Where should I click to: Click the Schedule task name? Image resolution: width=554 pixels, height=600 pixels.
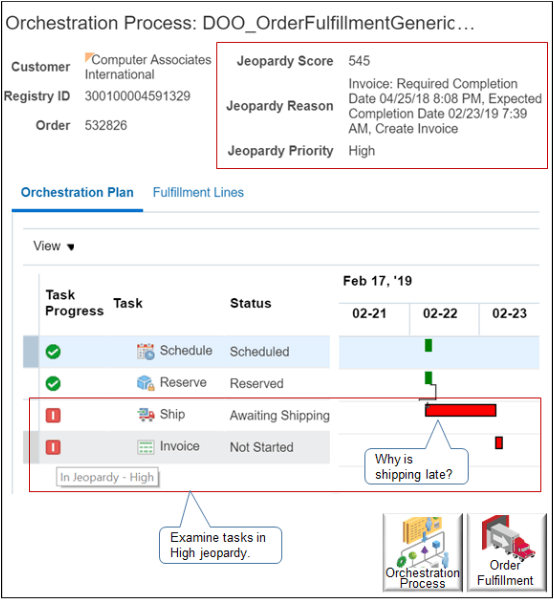pyautogui.click(x=186, y=351)
